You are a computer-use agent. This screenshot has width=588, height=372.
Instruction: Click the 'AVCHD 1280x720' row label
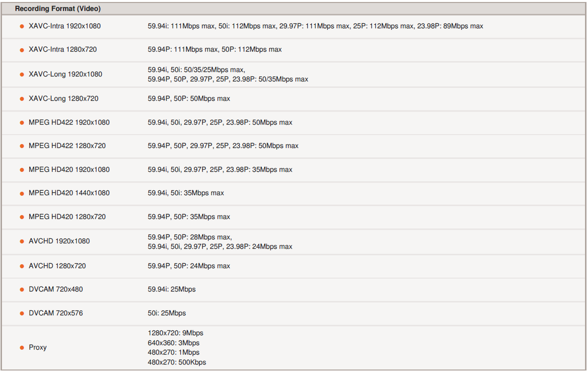[x=58, y=266]
